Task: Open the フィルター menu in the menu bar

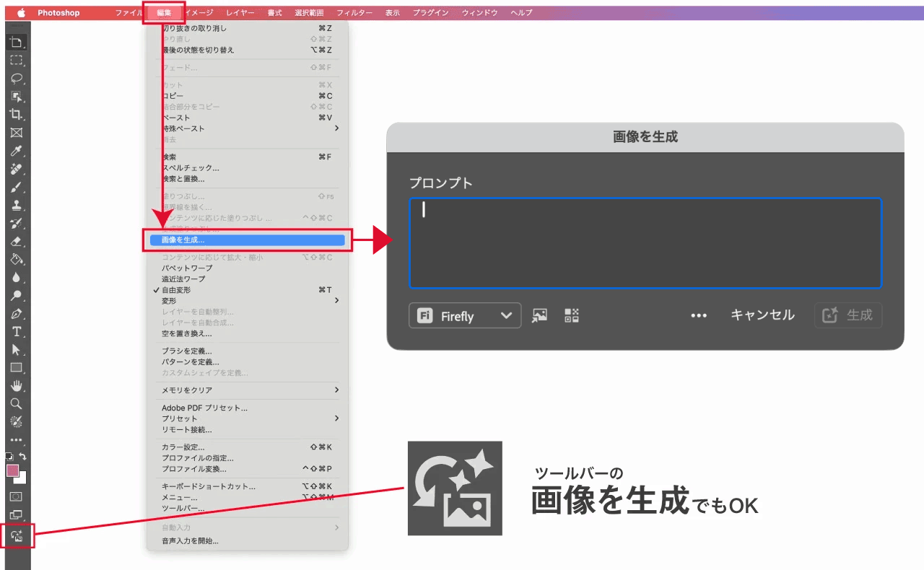Action: (354, 13)
